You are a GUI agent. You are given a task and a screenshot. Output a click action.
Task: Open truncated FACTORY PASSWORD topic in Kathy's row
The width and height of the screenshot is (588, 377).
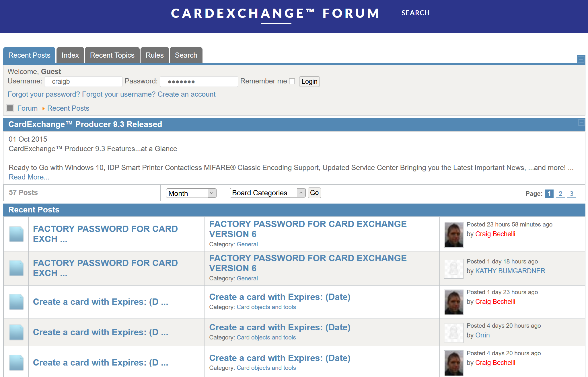click(x=105, y=268)
